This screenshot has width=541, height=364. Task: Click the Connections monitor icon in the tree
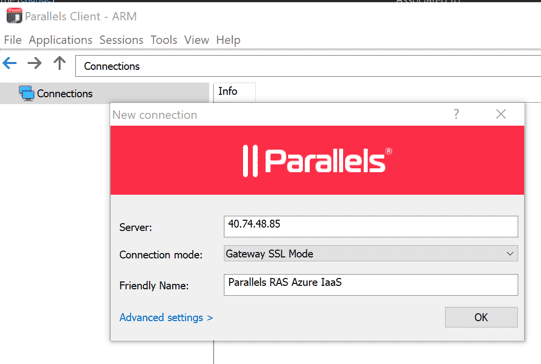coord(27,93)
